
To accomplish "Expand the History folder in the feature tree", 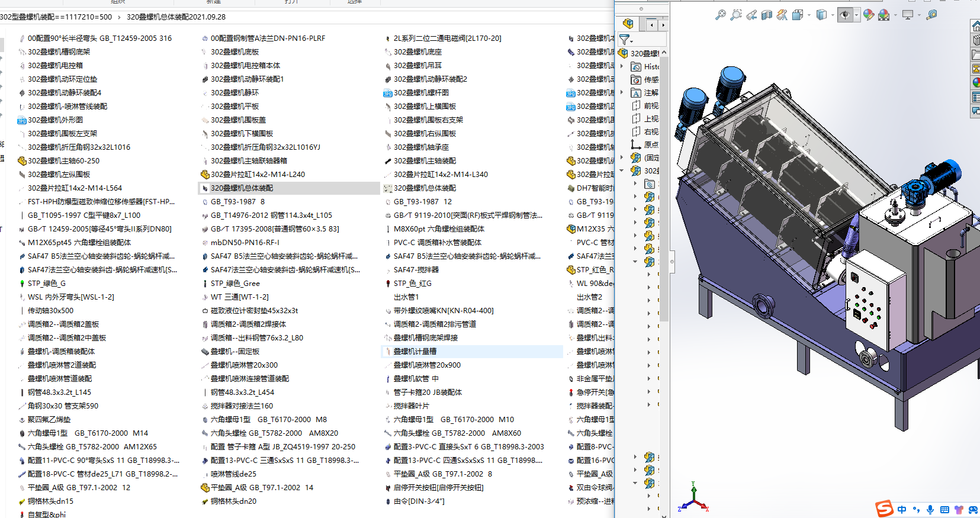I will coord(622,66).
